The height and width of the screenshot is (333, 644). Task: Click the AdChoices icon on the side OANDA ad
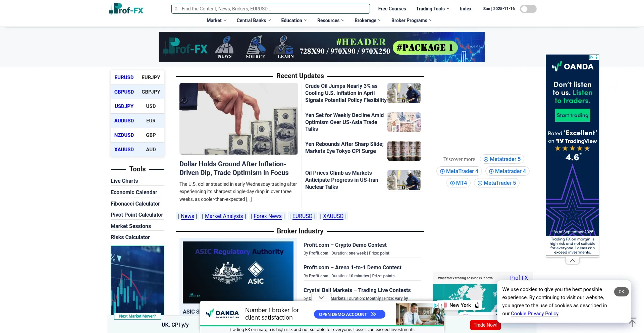[x=591, y=57]
